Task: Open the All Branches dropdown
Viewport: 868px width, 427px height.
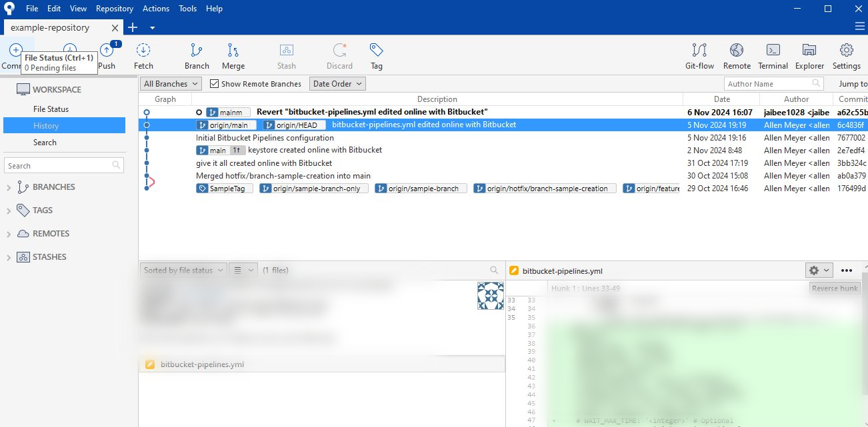Action: click(171, 84)
